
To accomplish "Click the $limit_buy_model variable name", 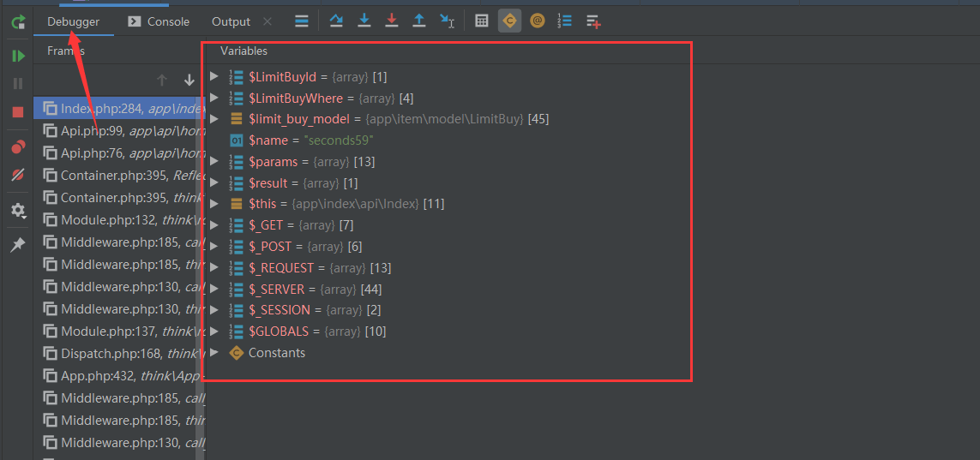I will click(x=299, y=118).
